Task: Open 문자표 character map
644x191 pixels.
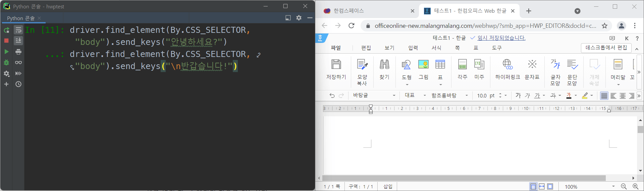Action: tap(532, 69)
